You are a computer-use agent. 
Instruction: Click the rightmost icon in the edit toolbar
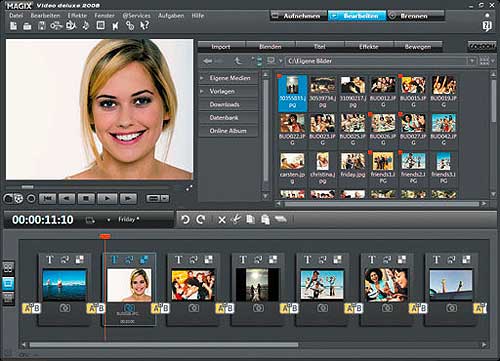click(x=280, y=219)
